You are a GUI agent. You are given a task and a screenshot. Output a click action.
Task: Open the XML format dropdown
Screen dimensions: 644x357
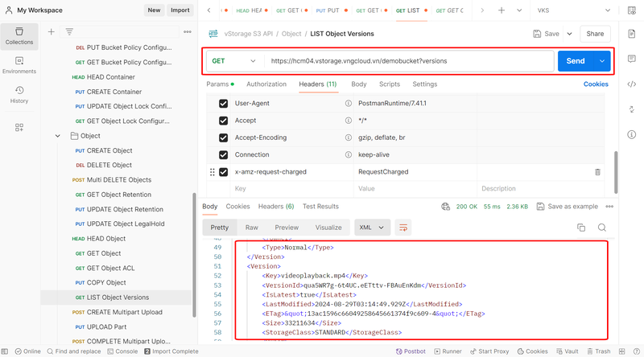373,228
